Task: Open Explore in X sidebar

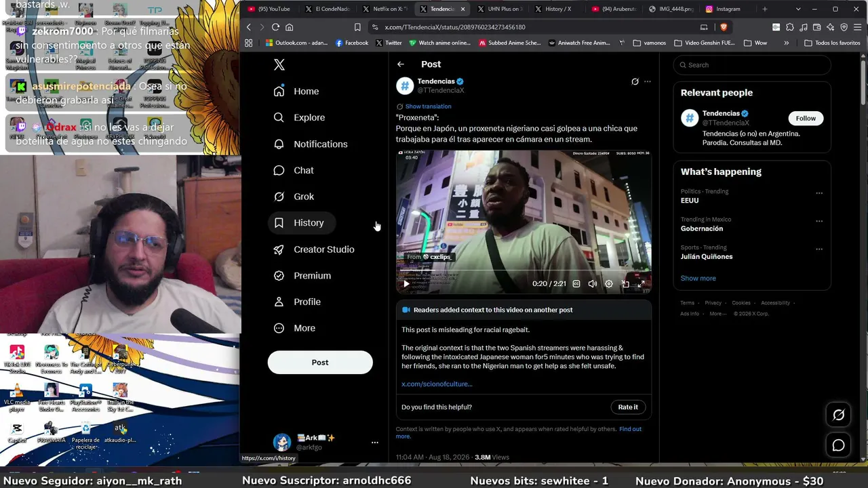Action: 299,117
